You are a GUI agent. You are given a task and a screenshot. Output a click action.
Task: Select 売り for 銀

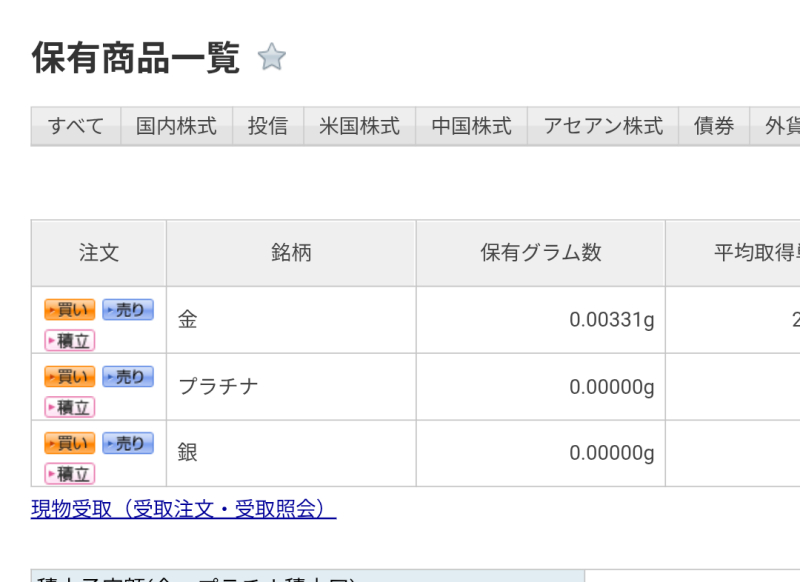click(x=127, y=443)
